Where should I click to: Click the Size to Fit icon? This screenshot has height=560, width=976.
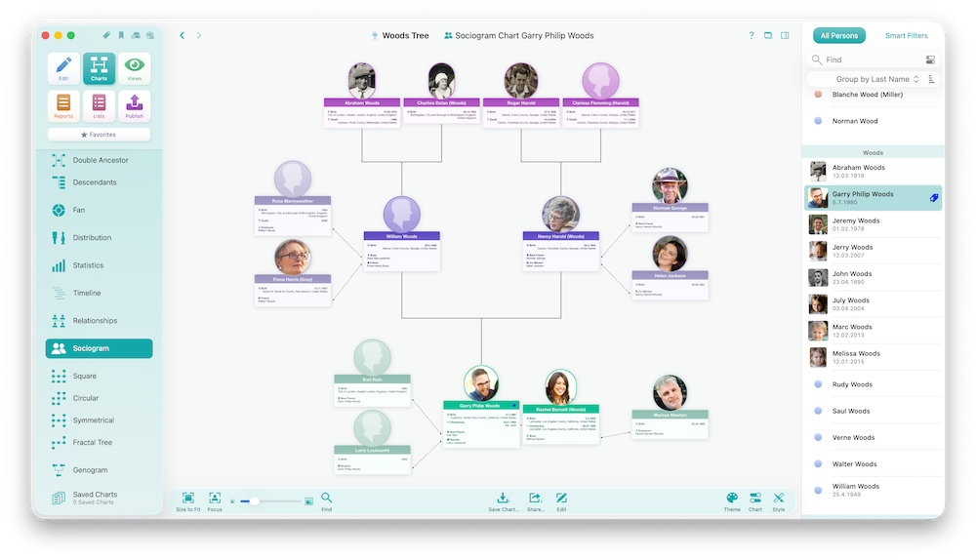point(187,499)
